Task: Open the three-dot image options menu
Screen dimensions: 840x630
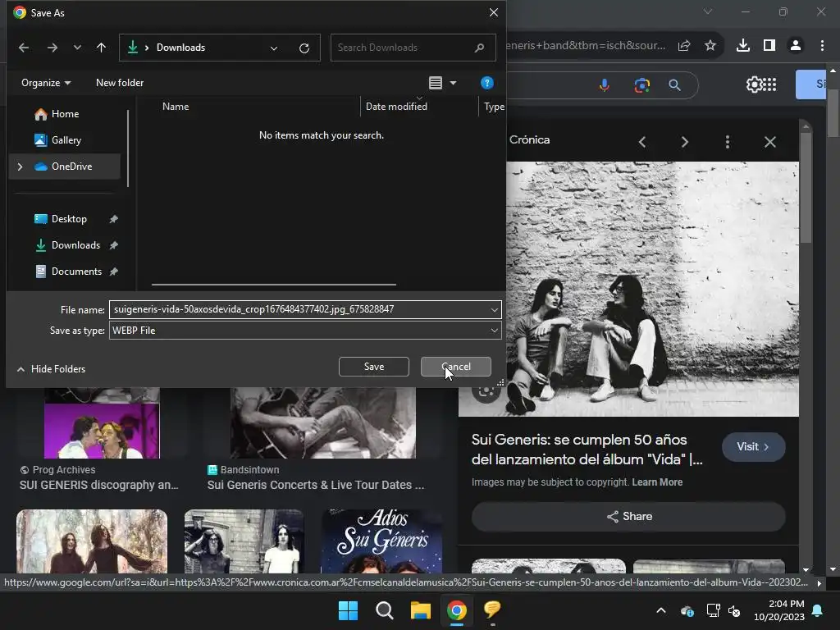Action: tap(727, 142)
